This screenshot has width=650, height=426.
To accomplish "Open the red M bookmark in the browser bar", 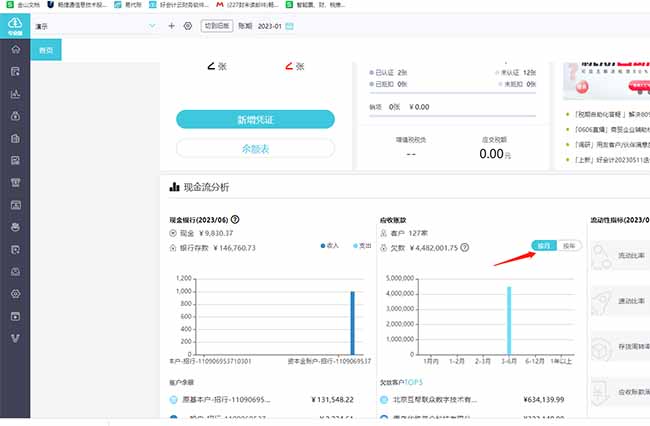I will [220, 5].
